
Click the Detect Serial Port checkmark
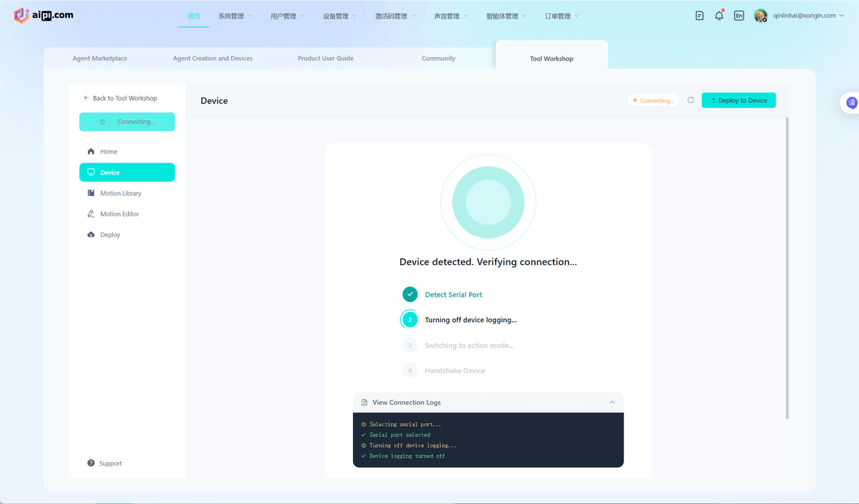[410, 294]
